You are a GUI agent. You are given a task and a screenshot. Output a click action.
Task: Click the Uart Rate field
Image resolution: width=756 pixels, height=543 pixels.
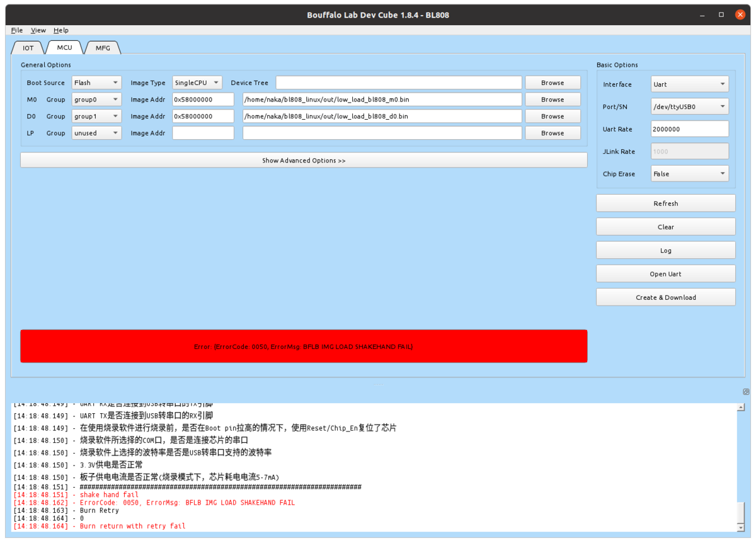coord(690,129)
